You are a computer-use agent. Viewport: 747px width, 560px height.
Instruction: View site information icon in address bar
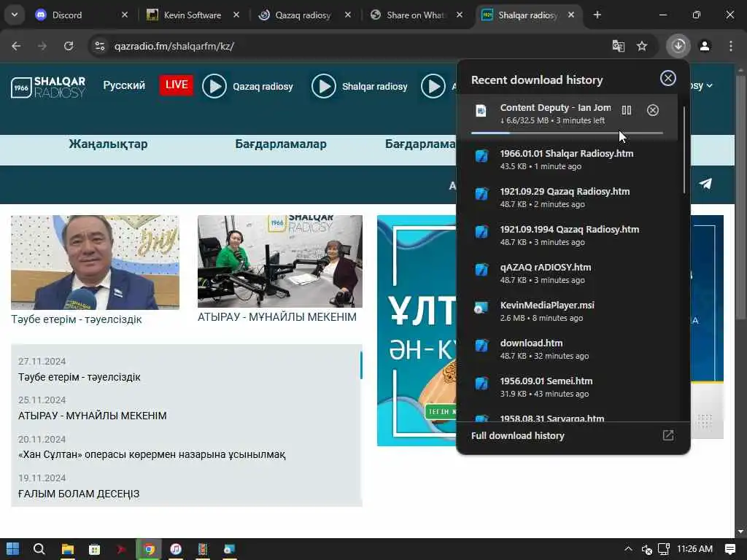(99, 46)
